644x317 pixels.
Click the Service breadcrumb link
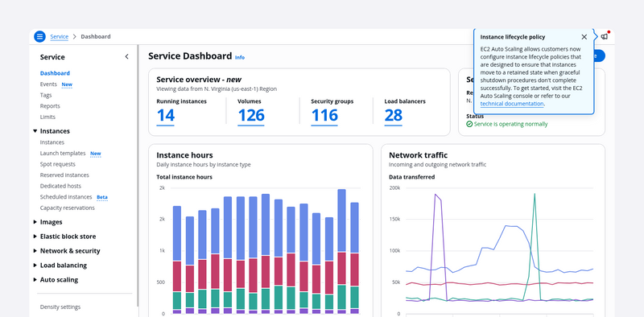point(59,36)
